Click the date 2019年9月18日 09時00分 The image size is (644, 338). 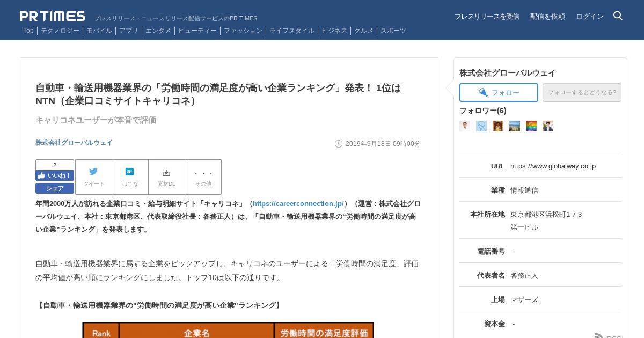(x=383, y=144)
